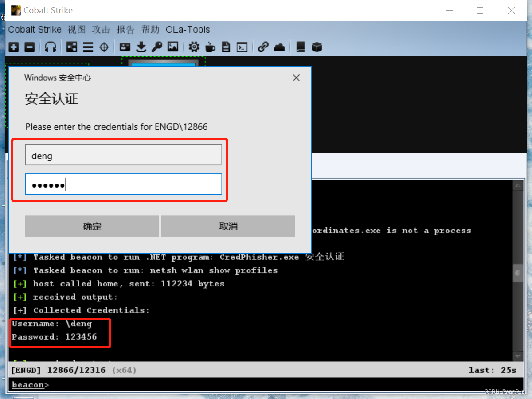Close the Windows 安全中心 dialog
The width and height of the screenshot is (532, 399).
click(x=297, y=78)
